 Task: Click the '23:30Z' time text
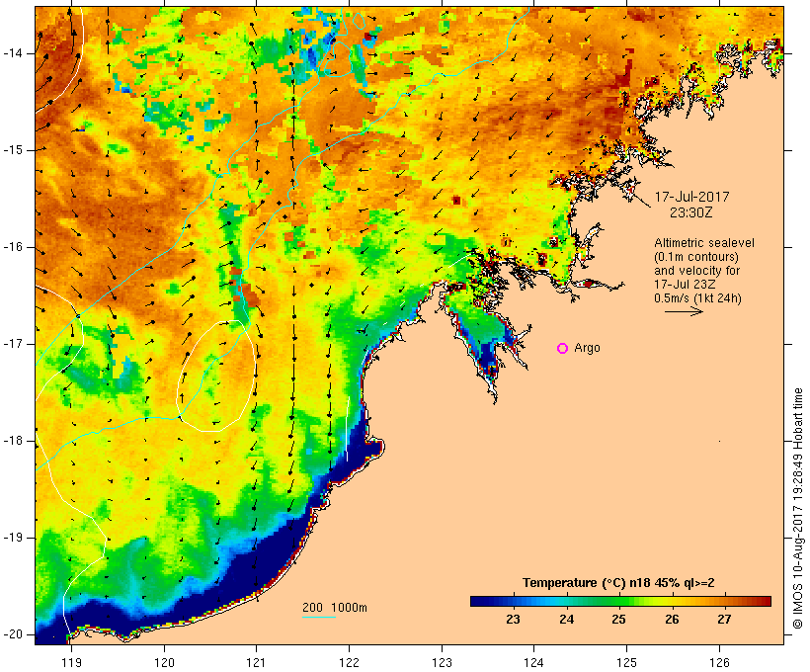[x=691, y=212]
